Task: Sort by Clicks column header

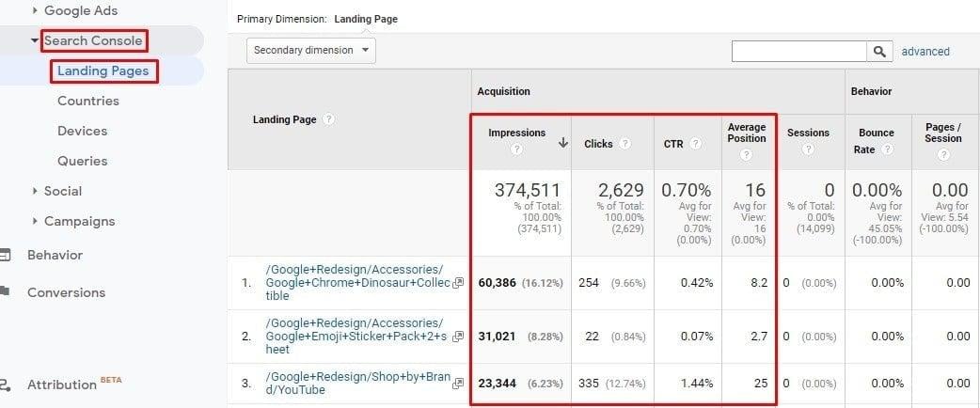Action: pyautogui.click(x=598, y=144)
